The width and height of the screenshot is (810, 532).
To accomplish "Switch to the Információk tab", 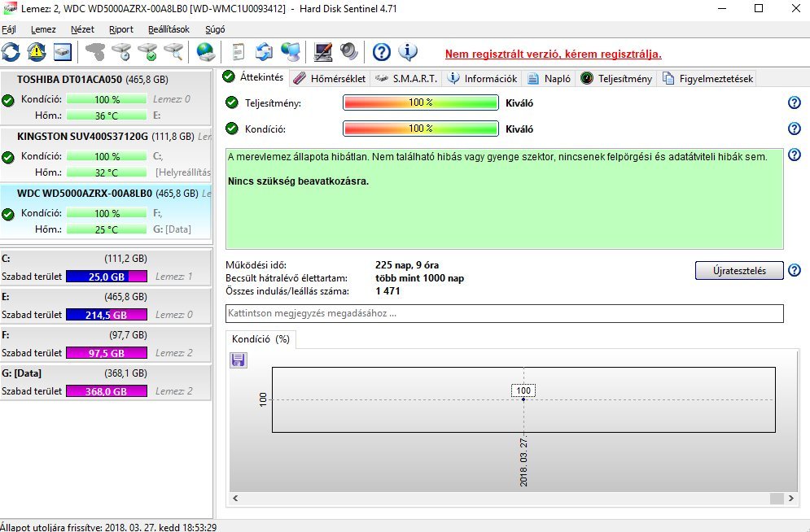I will tap(483, 78).
